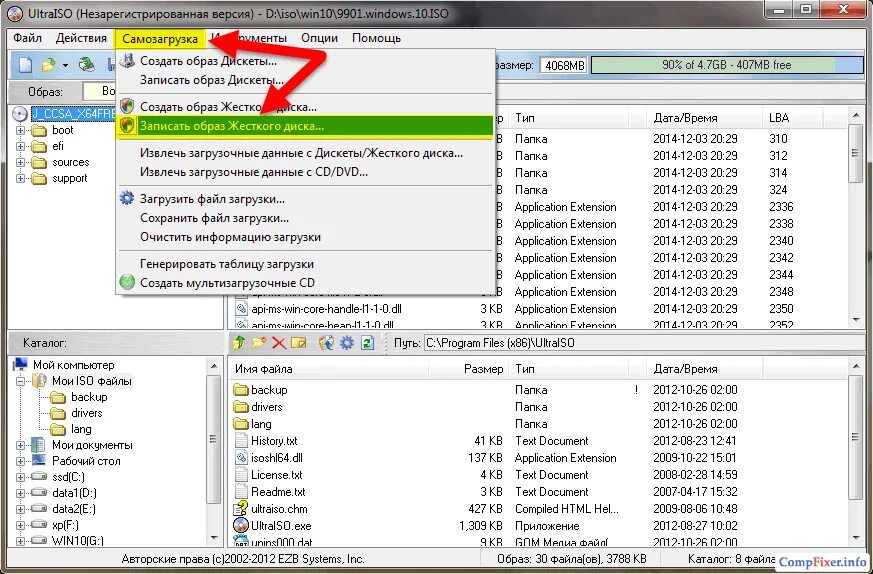Select Очистить информацию загрузки
This screenshot has width=873, height=574.
305,237
